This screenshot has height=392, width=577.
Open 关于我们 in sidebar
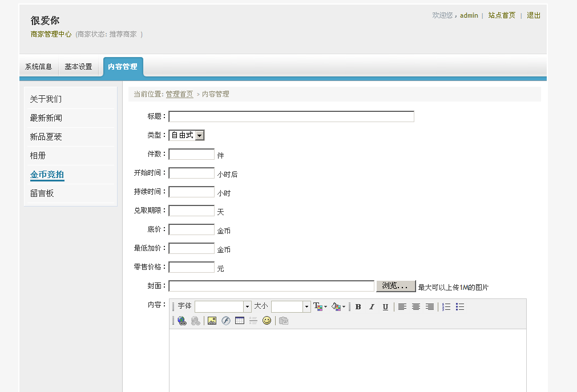pos(46,99)
